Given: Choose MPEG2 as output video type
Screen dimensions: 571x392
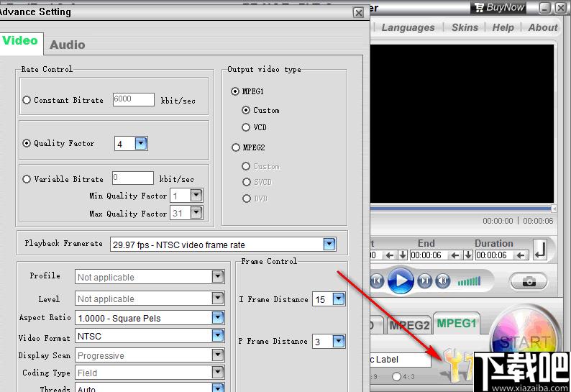Looking at the screenshot, I should pos(235,147).
